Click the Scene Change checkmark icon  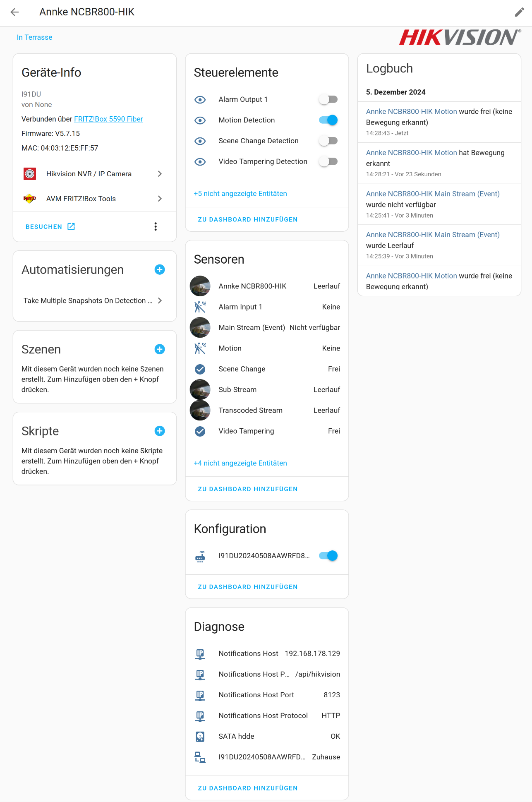200,369
